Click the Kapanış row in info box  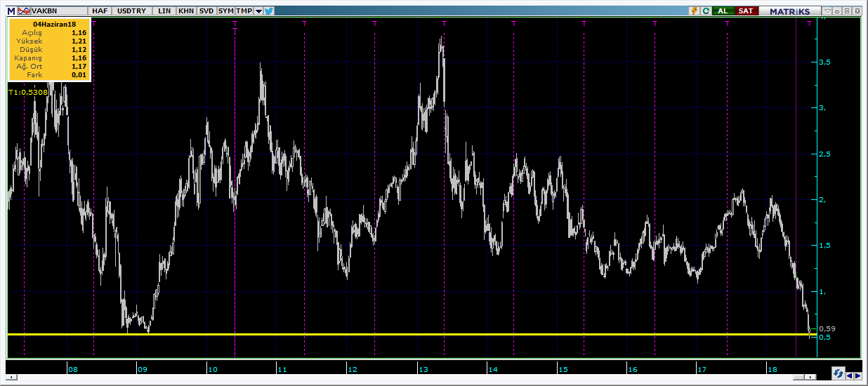pos(50,58)
